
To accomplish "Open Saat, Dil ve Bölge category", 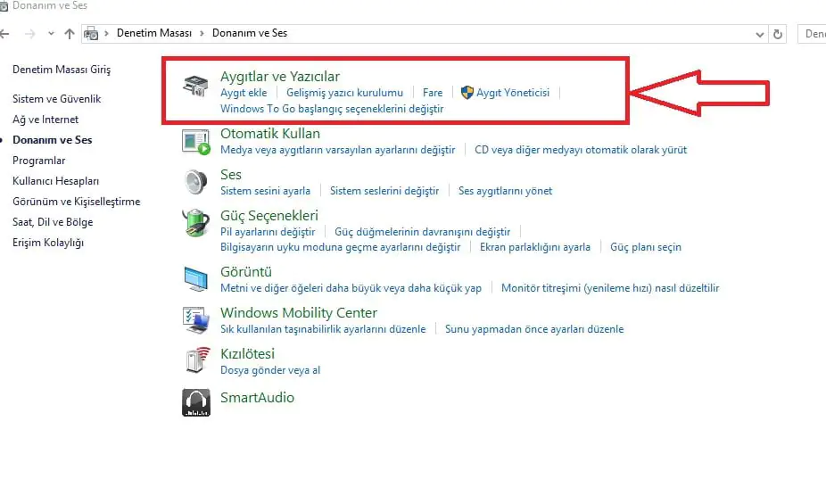I will point(53,222).
